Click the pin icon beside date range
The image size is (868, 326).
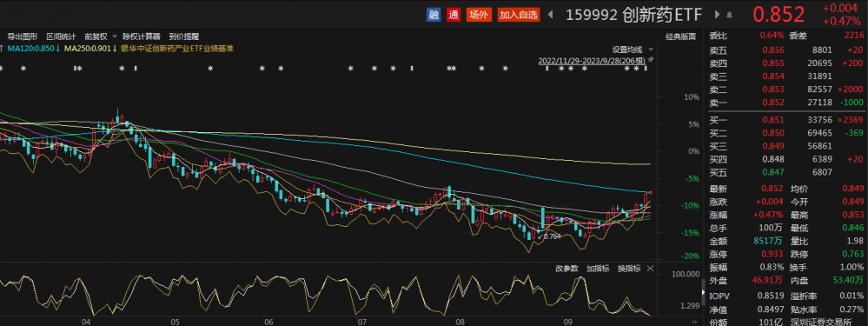click(651, 59)
